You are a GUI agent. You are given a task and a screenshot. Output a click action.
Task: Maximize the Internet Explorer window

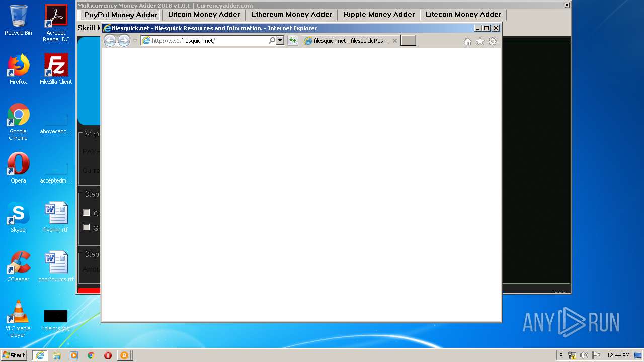point(487,28)
